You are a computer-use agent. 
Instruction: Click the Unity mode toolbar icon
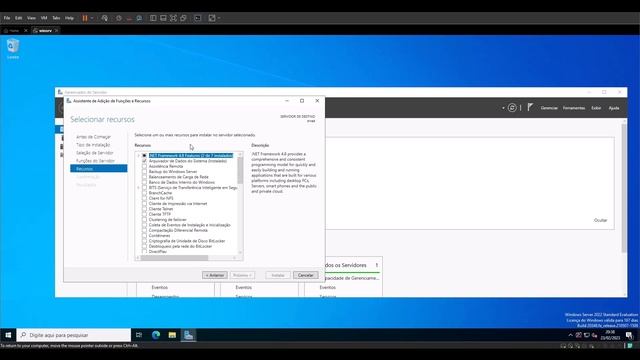(x=184, y=18)
